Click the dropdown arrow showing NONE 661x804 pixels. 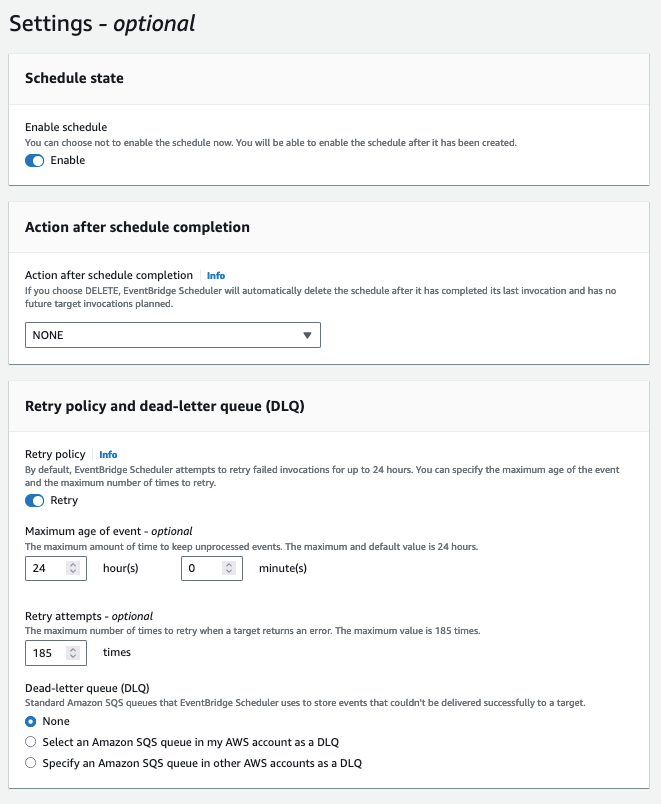307,335
